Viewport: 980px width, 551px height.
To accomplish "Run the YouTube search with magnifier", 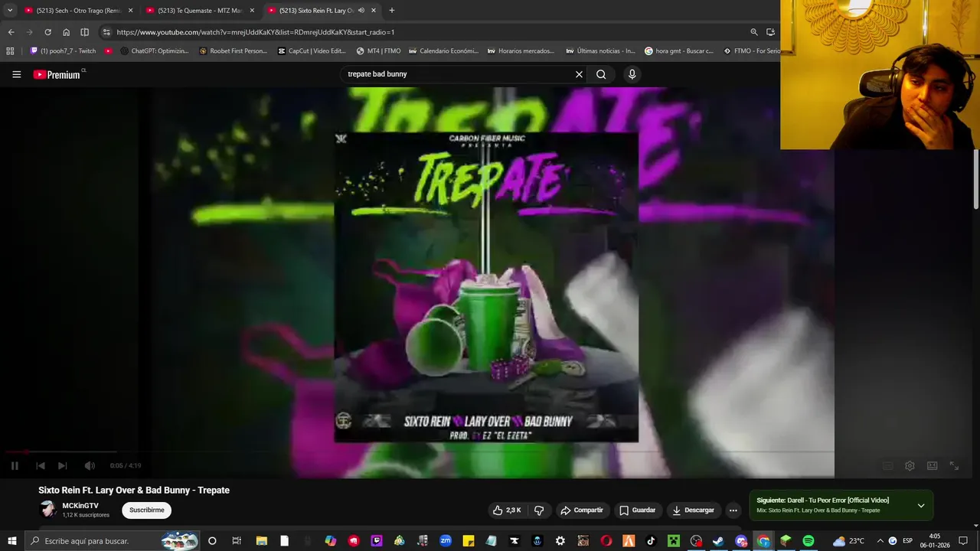I will (x=601, y=74).
